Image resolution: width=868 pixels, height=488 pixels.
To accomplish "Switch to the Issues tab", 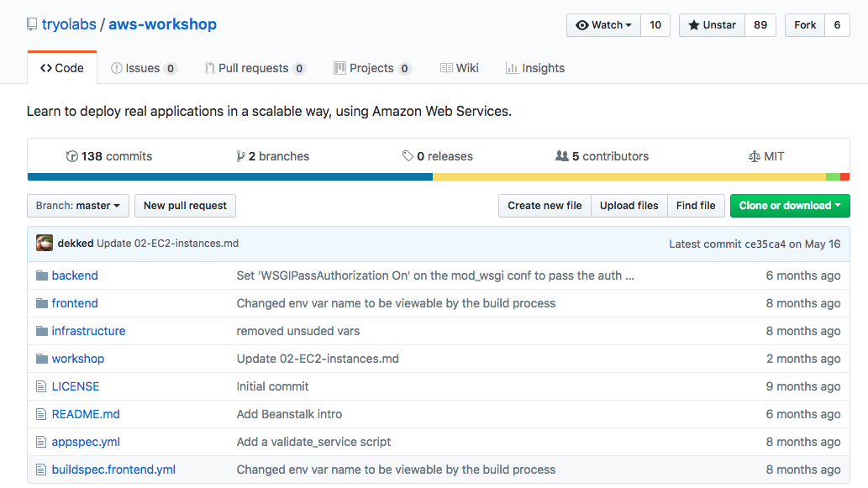I will point(144,68).
